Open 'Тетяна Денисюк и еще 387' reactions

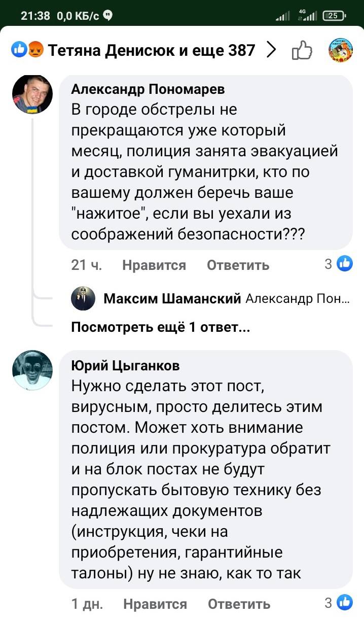coord(151,50)
